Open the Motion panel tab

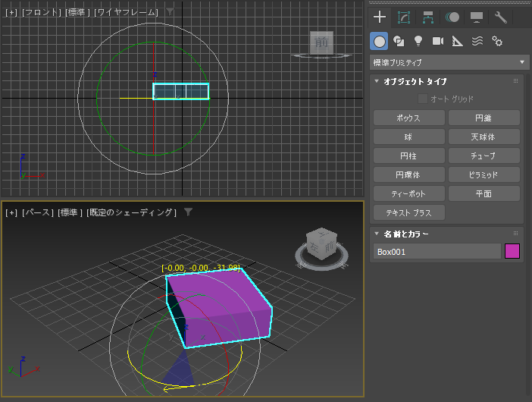[452, 17]
